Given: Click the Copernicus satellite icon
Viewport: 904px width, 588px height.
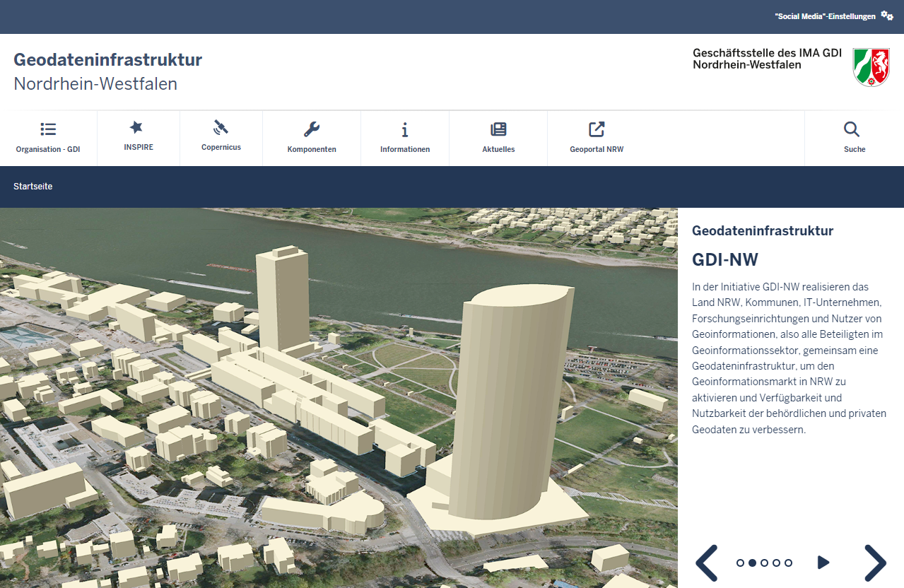Looking at the screenshot, I should tap(221, 127).
